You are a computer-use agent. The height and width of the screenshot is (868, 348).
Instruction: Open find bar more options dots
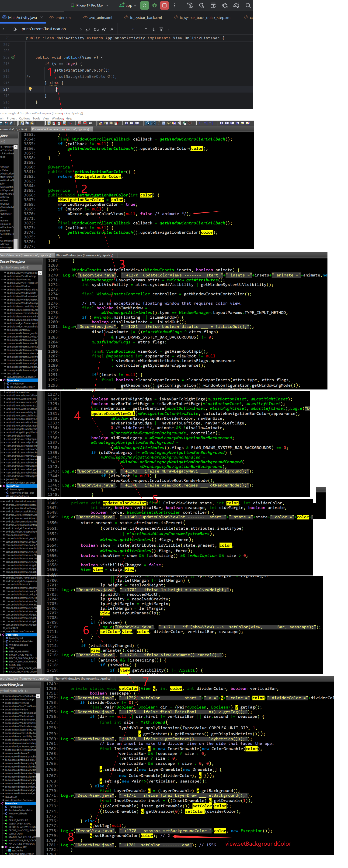click(x=169, y=29)
